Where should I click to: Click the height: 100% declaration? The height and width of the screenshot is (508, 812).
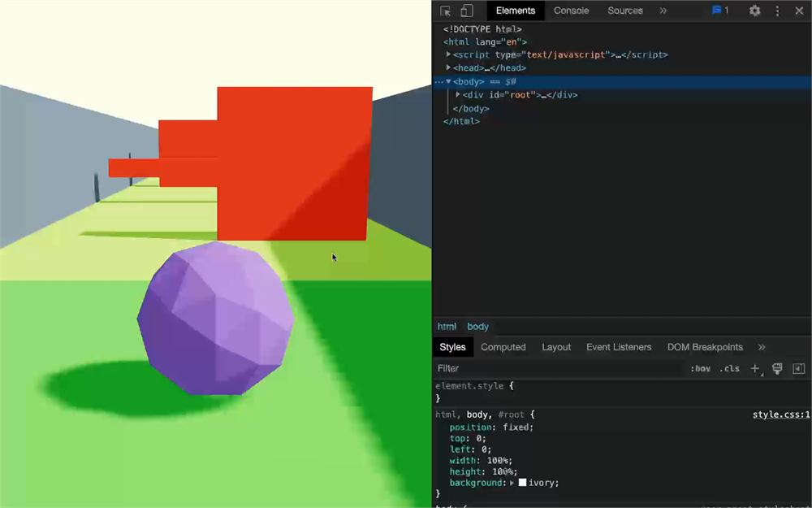484,471
